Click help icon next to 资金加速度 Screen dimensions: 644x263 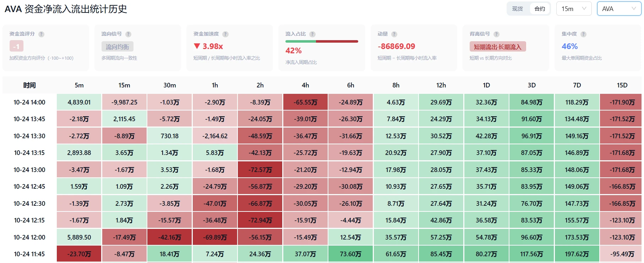(x=225, y=34)
